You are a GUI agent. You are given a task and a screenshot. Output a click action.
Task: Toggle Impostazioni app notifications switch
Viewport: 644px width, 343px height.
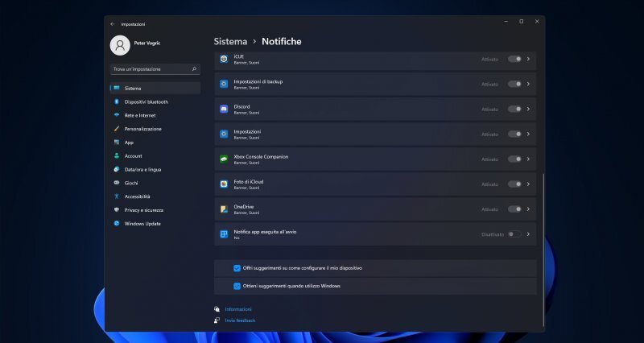[514, 134]
